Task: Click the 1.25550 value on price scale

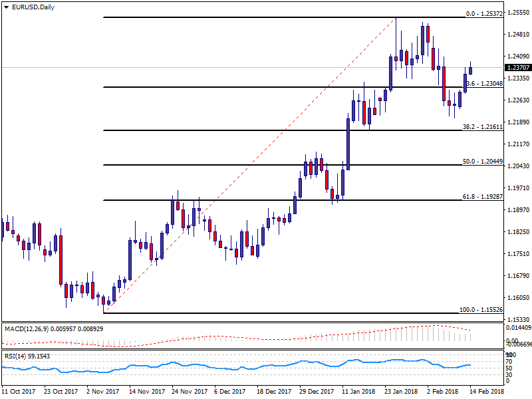Action: (518, 13)
